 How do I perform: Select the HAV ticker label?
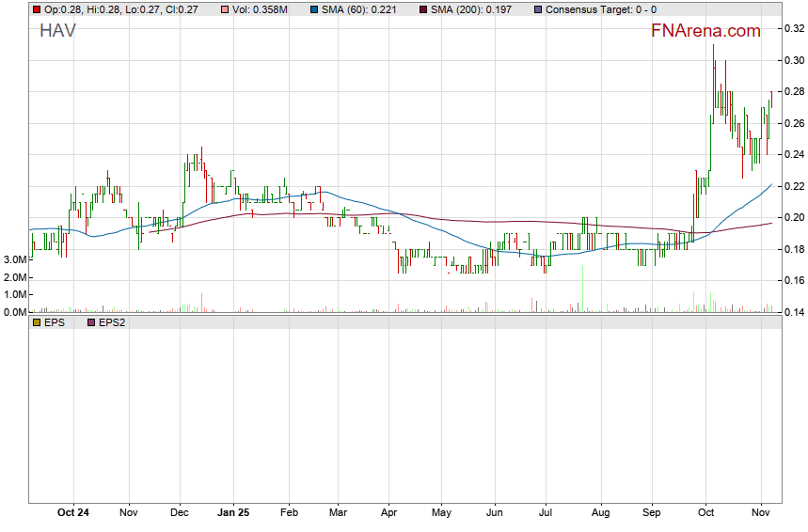point(57,31)
